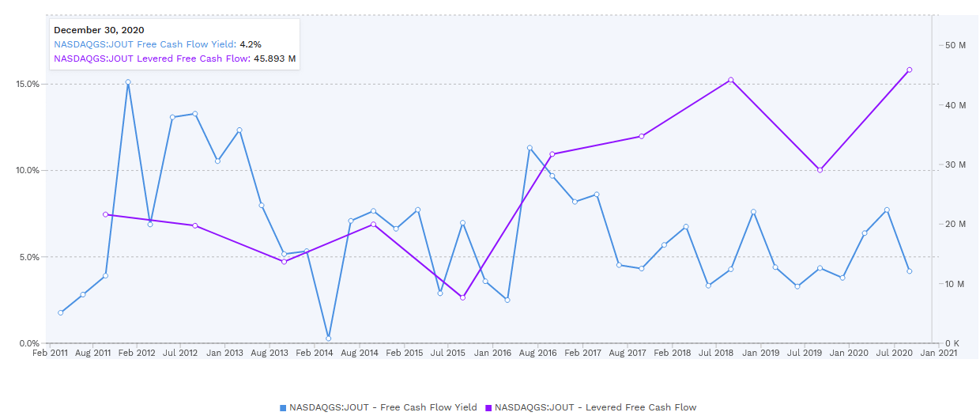980x416 pixels.
Task: Select the first purple data point near Aug 2011
Action: [105, 214]
